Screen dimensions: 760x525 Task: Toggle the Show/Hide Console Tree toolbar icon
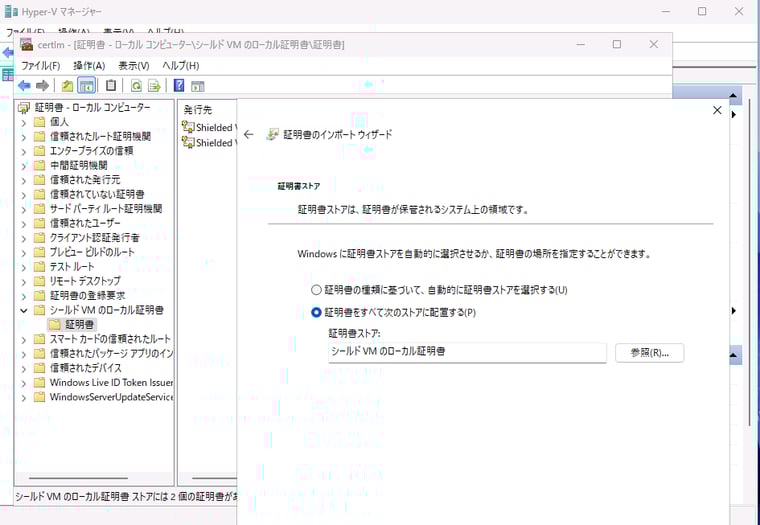point(86,86)
